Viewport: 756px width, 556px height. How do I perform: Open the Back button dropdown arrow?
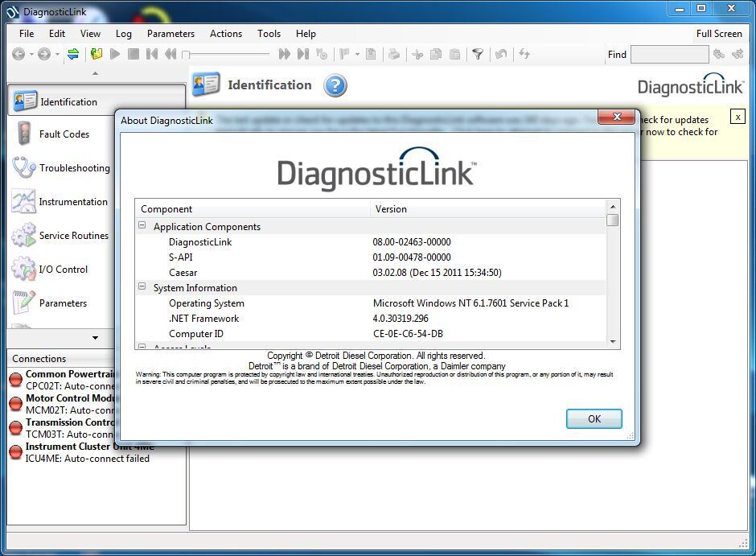point(31,55)
